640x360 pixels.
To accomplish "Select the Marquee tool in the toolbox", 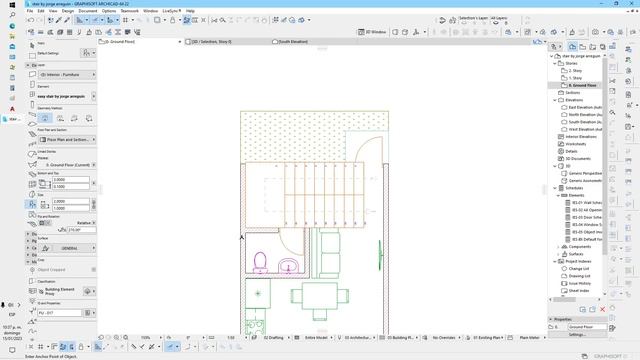I will pos(32,56).
